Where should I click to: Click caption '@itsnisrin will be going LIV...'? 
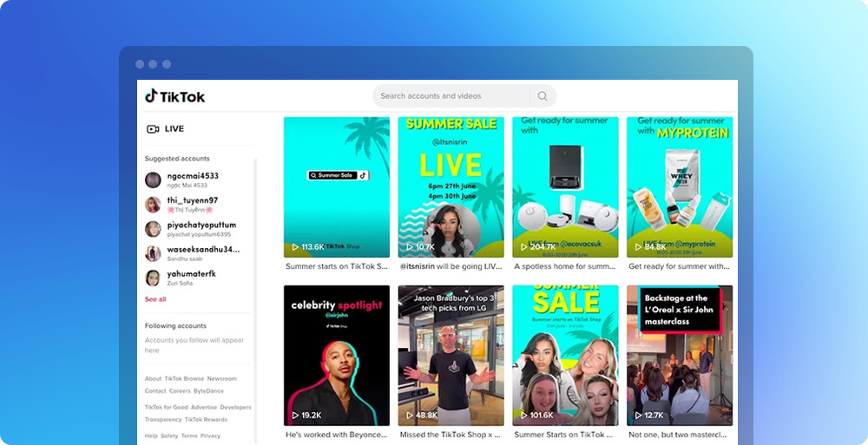point(451,266)
